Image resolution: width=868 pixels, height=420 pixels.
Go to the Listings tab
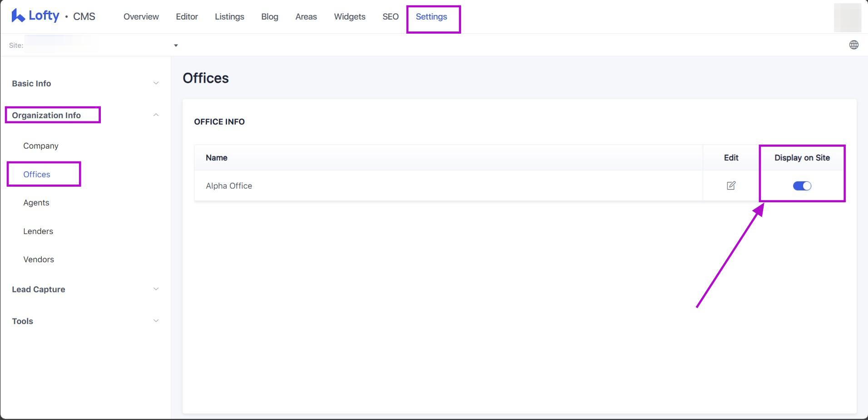point(229,17)
